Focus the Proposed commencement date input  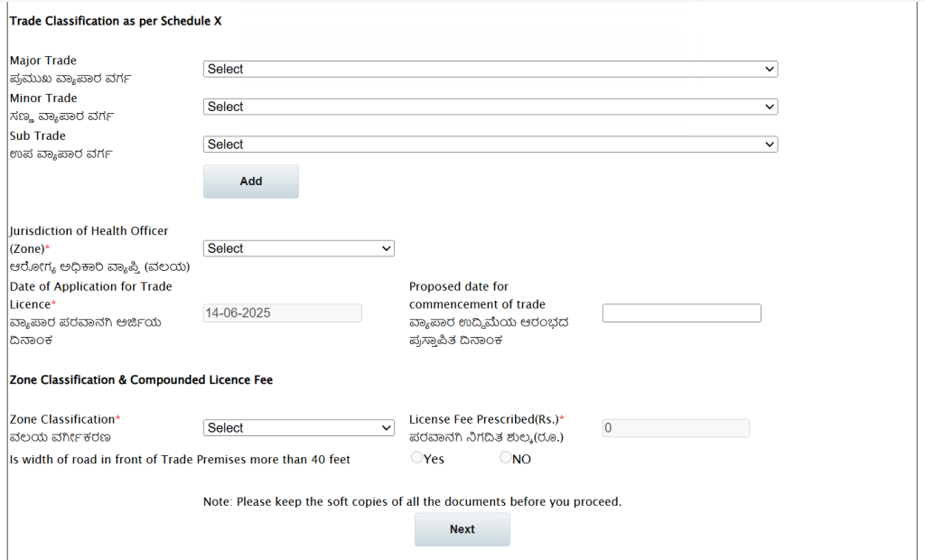pos(681,313)
